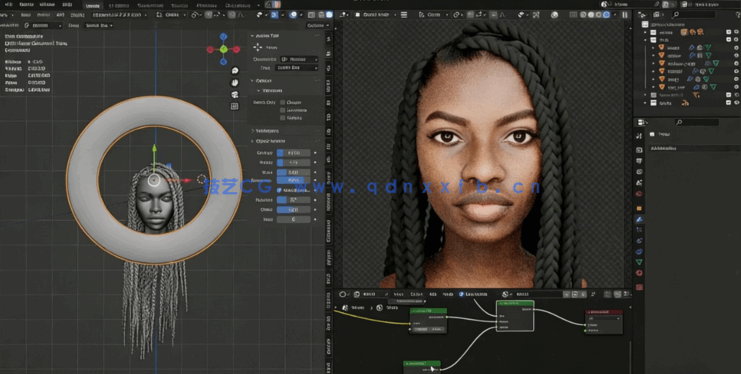This screenshot has height=374, width=741.
Task: Open the Scene properties tab
Action: click(x=639, y=183)
